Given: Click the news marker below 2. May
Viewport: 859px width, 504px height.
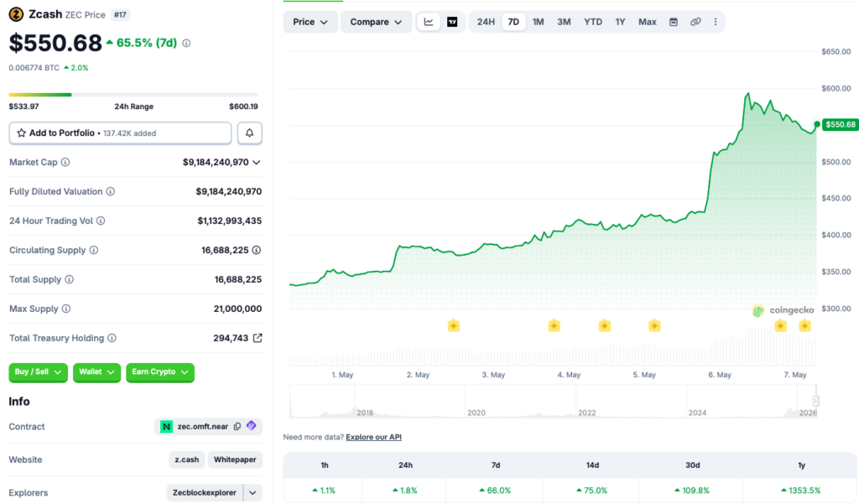Looking at the screenshot, I should 454,326.
